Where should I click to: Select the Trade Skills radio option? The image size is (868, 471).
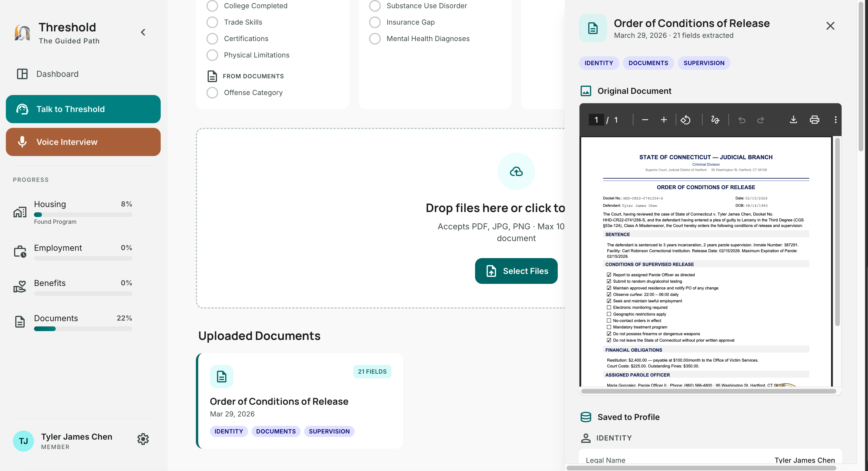(212, 22)
